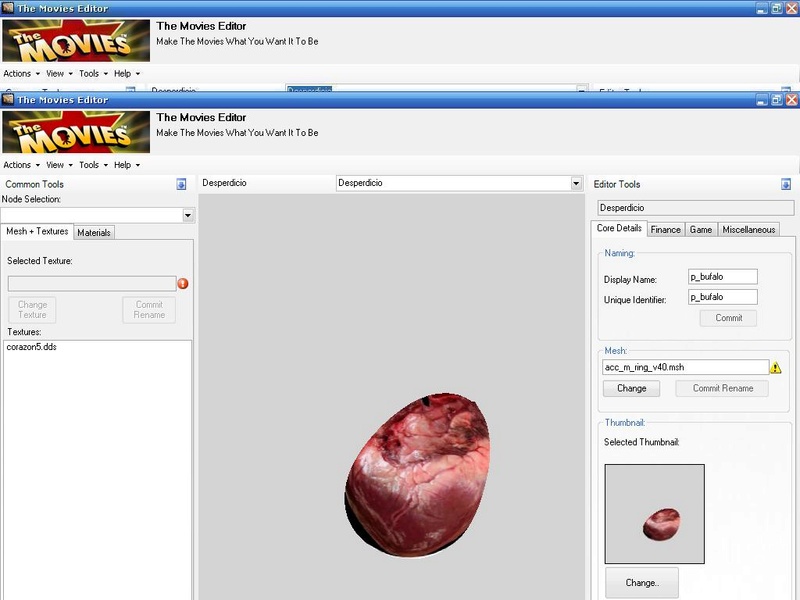The image size is (800, 600).
Task: Click the Unique Identifier input field
Action: tap(722, 297)
